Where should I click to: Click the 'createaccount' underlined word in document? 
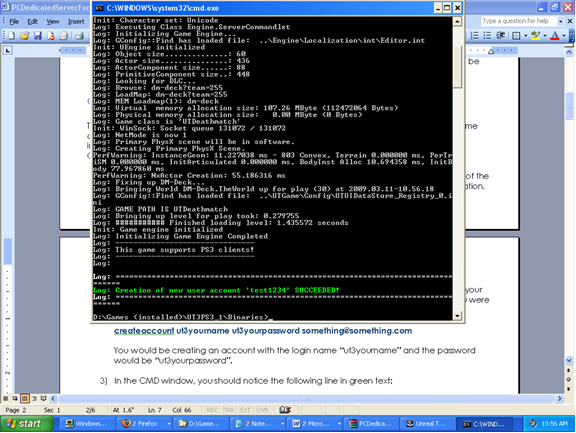pos(144,331)
